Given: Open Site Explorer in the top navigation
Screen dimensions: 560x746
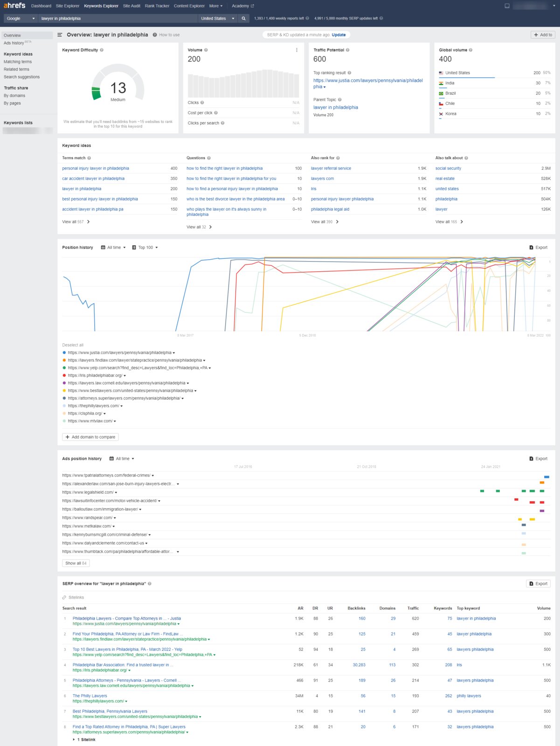Looking at the screenshot, I should tap(68, 6).
